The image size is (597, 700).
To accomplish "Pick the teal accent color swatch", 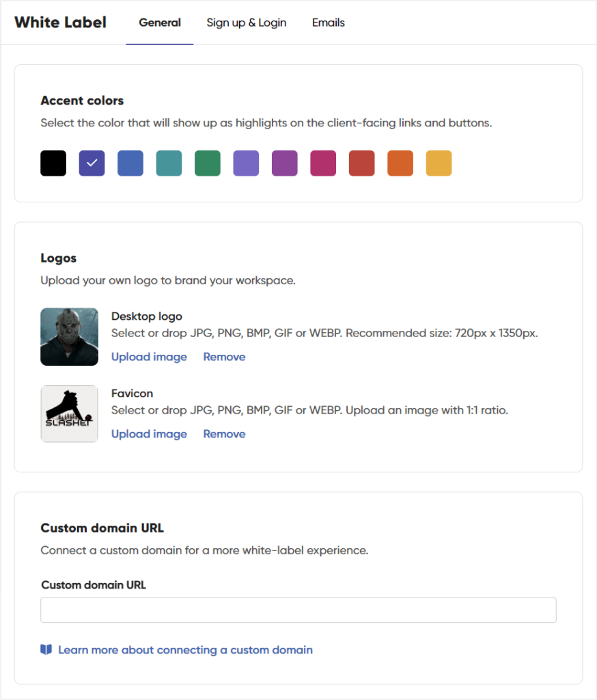I will coord(169,163).
